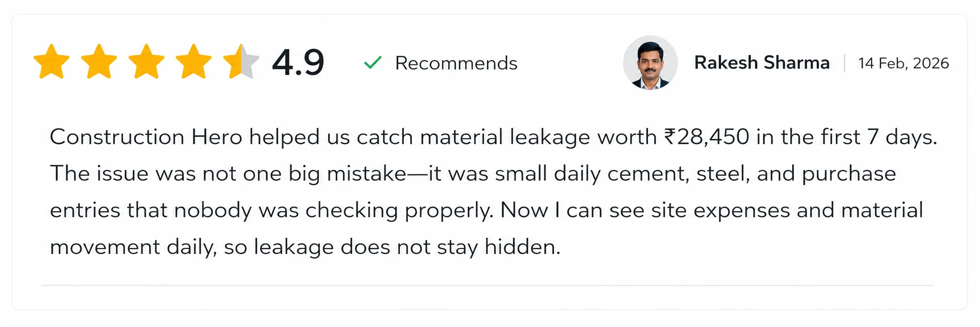This screenshot has height=327, width=980.
Task: Click the phrase 'entries that nobody was checking'
Action: [224, 211]
